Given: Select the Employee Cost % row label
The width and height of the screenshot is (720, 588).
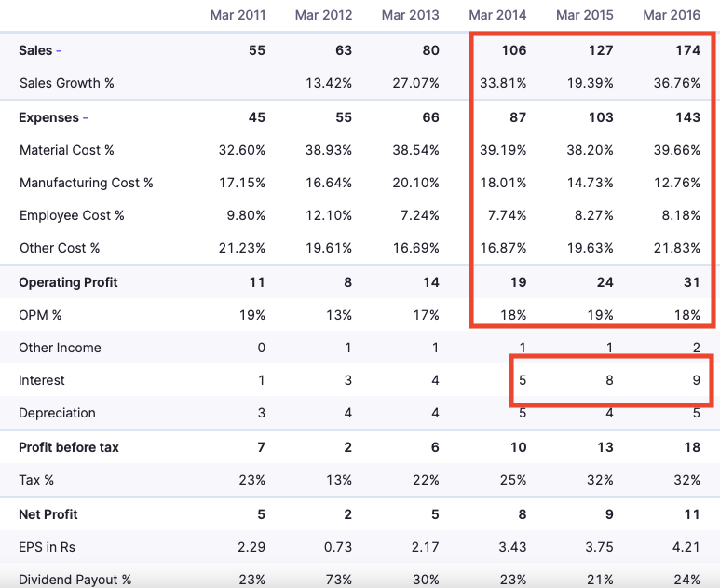Looking at the screenshot, I should pos(72,215).
